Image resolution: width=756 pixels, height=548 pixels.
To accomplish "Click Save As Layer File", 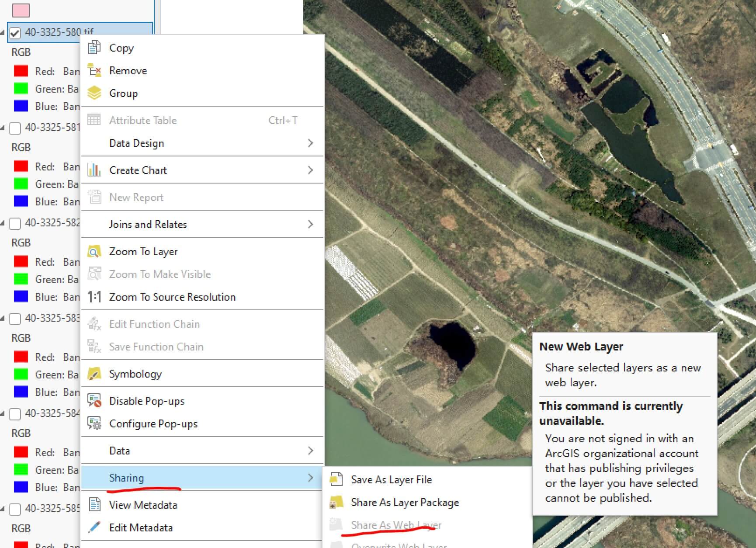I will coord(391,479).
